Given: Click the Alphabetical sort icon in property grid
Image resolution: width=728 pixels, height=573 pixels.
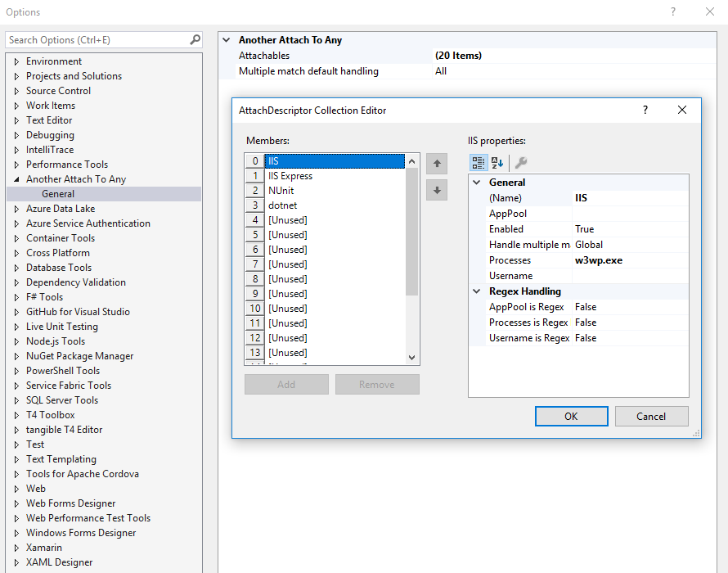Looking at the screenshot, I should tap(497, 162).
